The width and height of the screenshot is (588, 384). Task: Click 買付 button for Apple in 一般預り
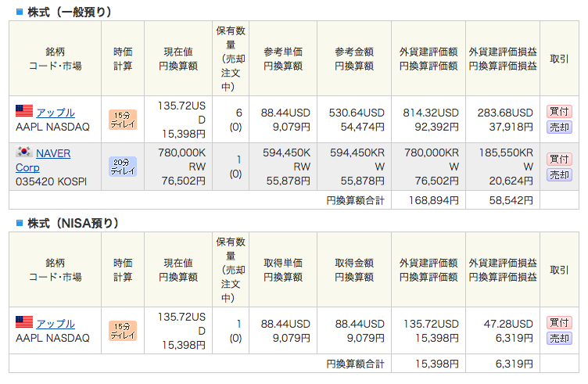point(559,111)
